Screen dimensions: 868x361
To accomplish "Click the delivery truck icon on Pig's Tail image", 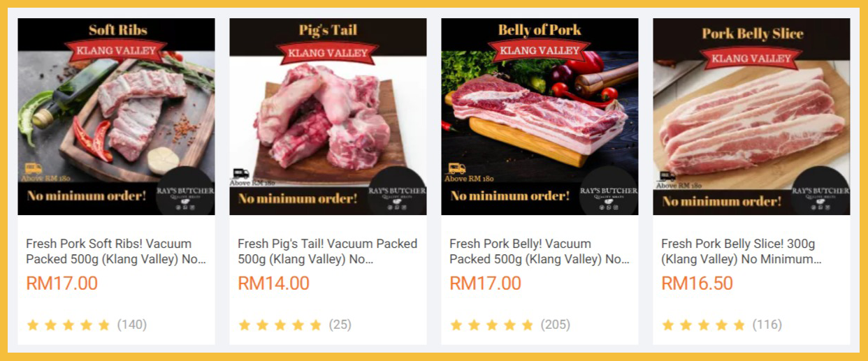I will pyautogui.click(x=241, y=173).
